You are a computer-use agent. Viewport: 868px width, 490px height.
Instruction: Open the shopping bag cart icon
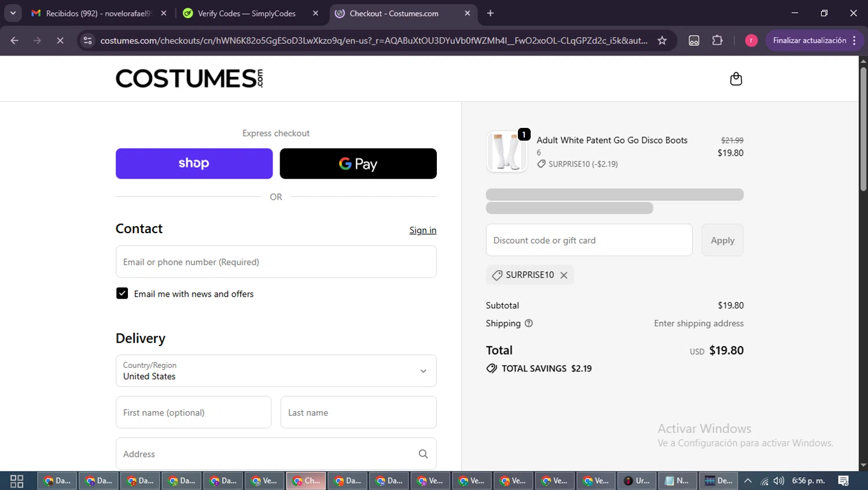point(735,79)
